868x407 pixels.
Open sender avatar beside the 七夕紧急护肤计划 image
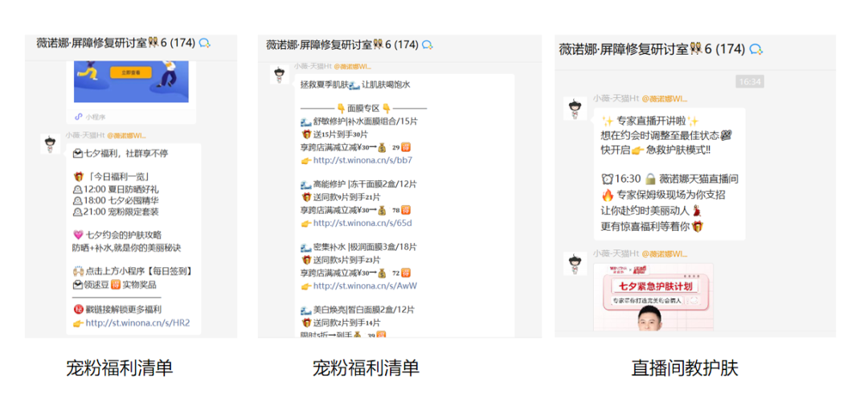click(x=575, y=264)
